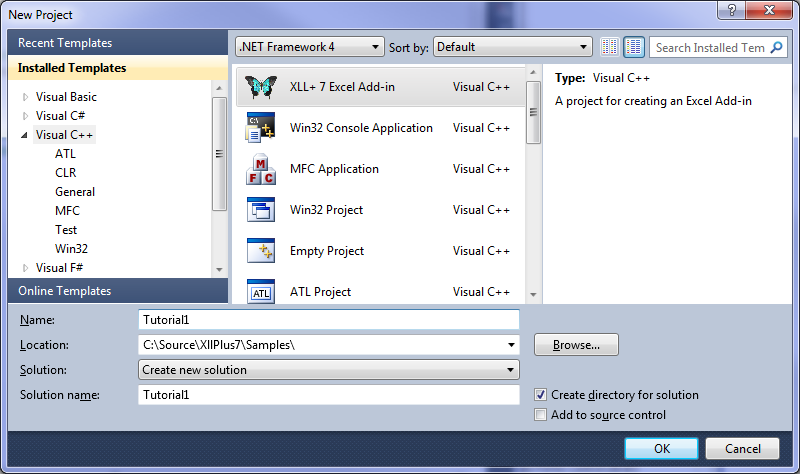Click the XLL+ 7 Excel Add-in butterfly icon
The image size is (800, 474).
[x=261, y=87]
